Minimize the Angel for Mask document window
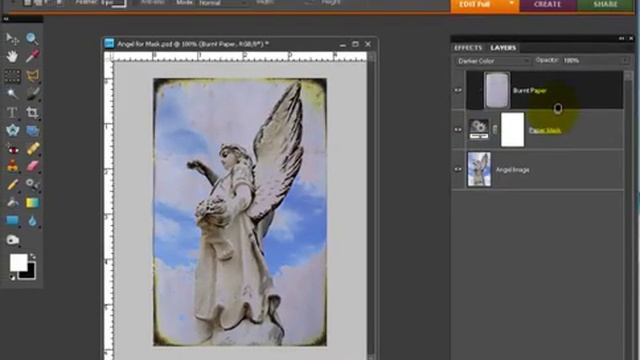 (343, 44)
